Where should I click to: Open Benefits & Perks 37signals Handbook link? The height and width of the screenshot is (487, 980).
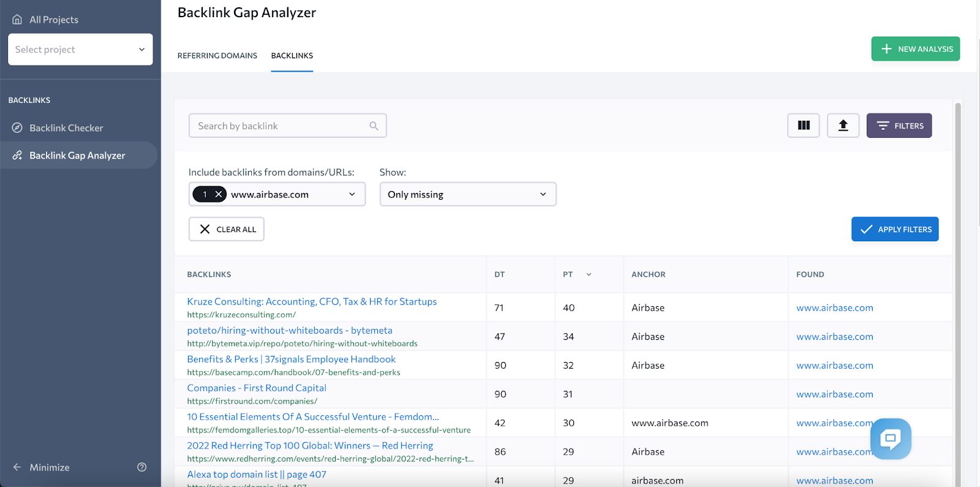coord(292,359)
